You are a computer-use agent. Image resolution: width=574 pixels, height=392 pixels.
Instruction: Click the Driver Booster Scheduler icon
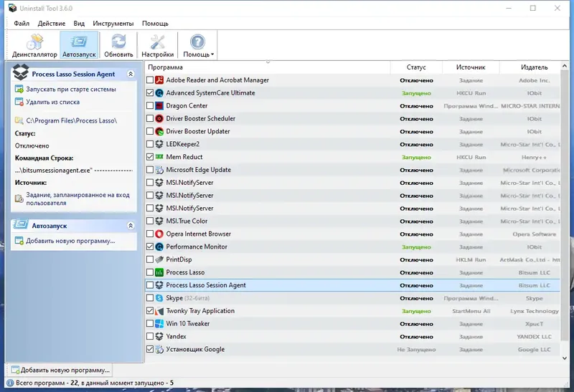click(159, 118)
